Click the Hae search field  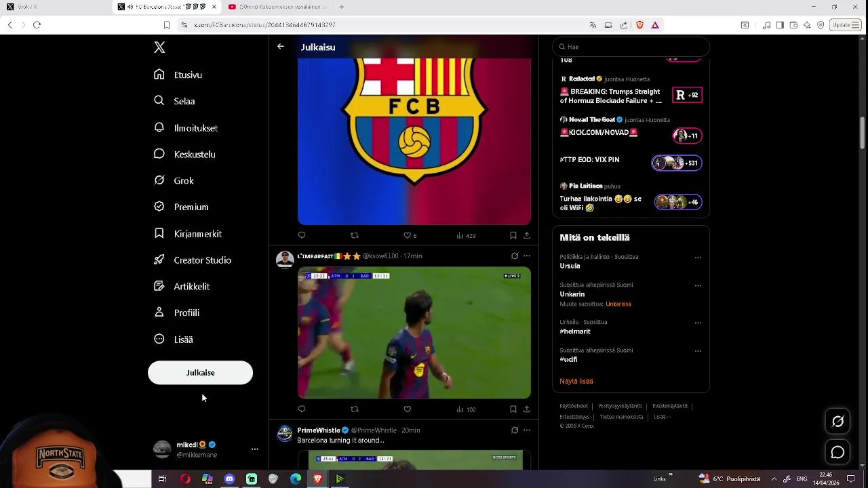pyautogui.click(x=631, y=47)
